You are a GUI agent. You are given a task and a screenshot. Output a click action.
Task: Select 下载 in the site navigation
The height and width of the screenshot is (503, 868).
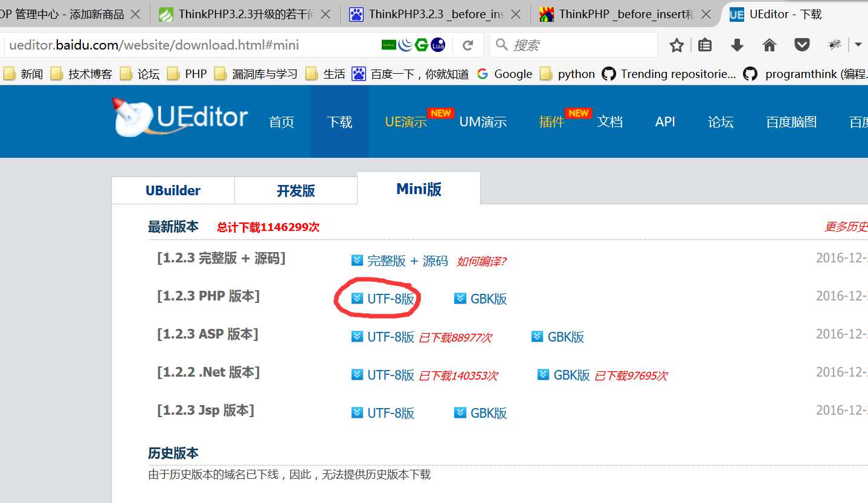pyautogui.click(x=339, y=122)
